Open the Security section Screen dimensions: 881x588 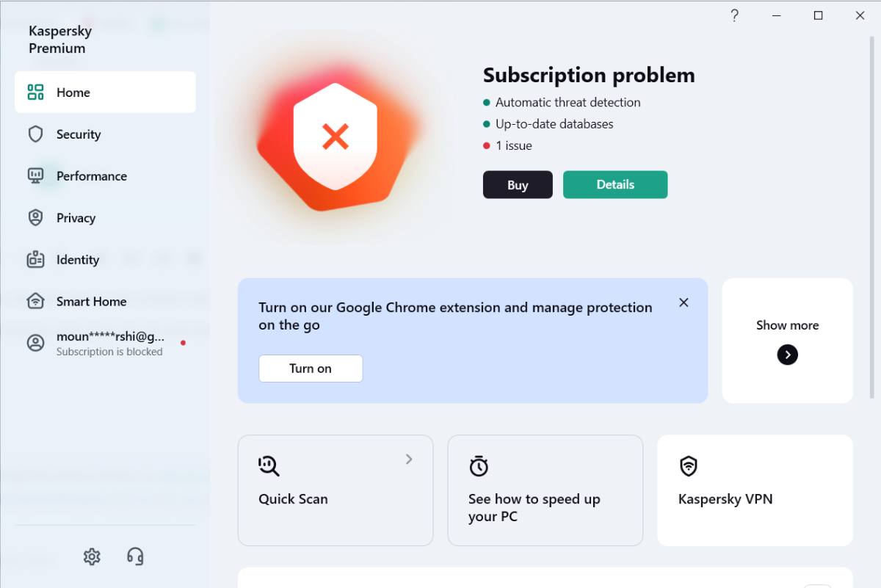tap(78, 134)
